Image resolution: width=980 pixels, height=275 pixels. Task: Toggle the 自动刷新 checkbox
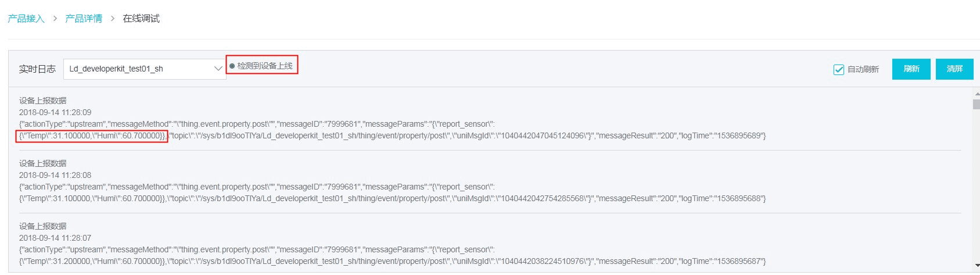839,69
